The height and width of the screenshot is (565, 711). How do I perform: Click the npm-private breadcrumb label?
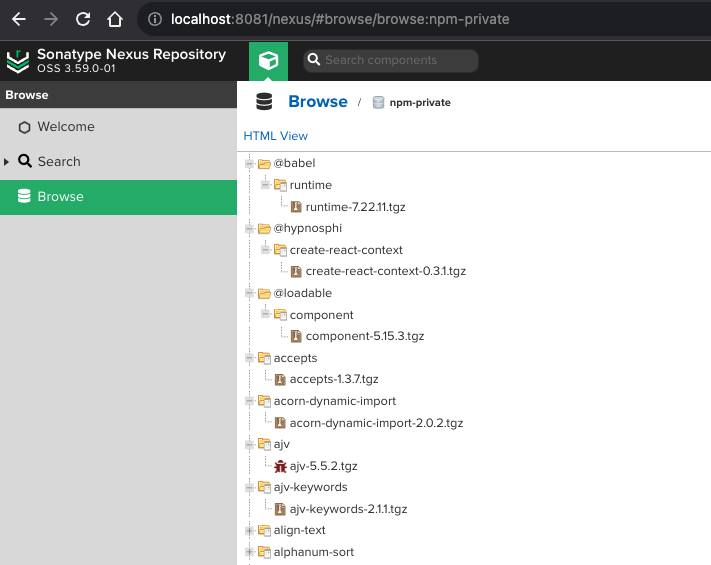coord(420,102)
